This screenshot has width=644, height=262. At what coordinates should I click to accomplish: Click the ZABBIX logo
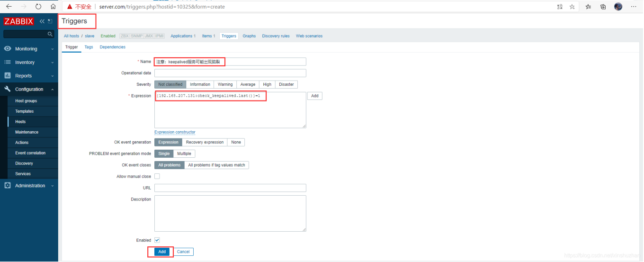coord(18,21)
